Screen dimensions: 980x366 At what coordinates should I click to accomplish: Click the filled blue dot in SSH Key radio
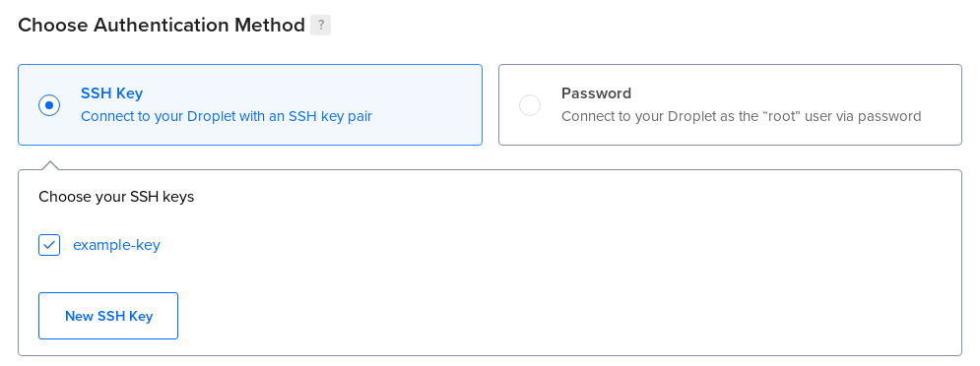pos(49,105)
